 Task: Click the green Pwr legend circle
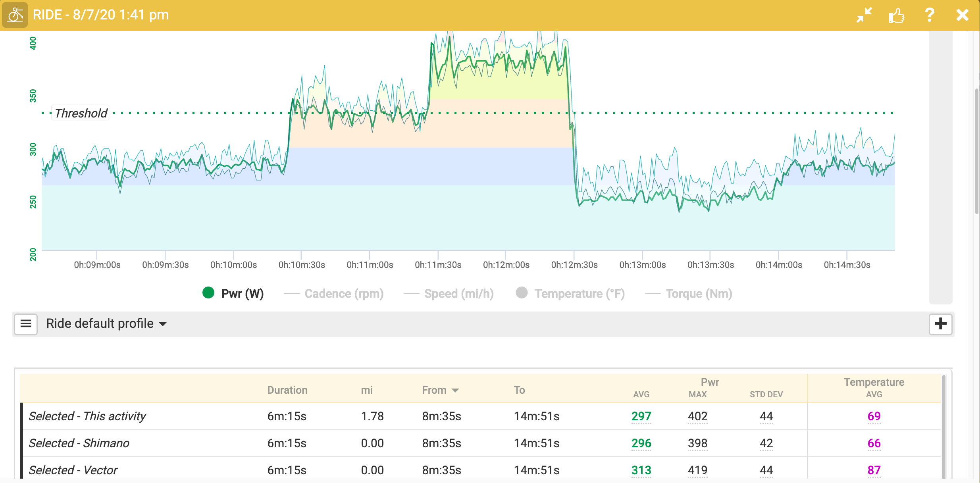point(208,293)
